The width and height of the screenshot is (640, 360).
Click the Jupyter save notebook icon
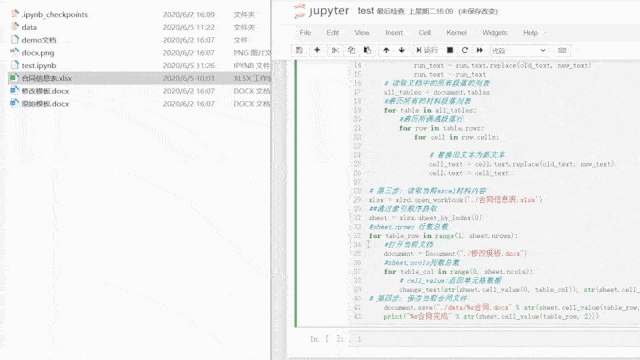(299, 50)
